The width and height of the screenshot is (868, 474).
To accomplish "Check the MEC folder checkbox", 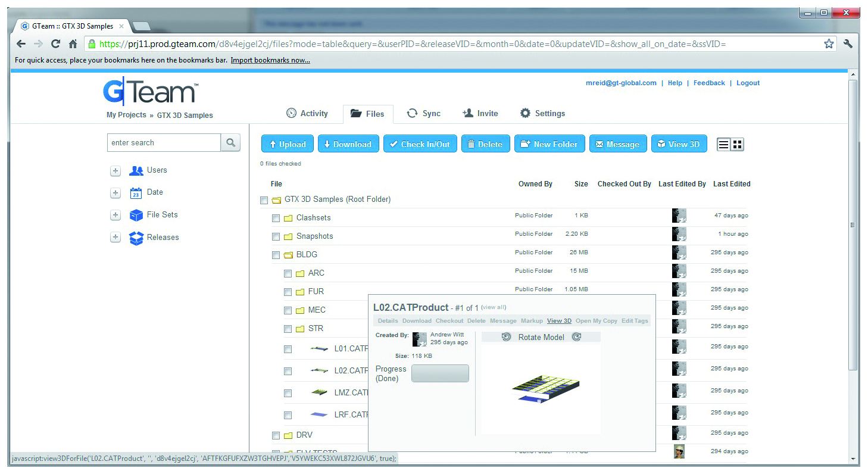I will click(288, 311).
